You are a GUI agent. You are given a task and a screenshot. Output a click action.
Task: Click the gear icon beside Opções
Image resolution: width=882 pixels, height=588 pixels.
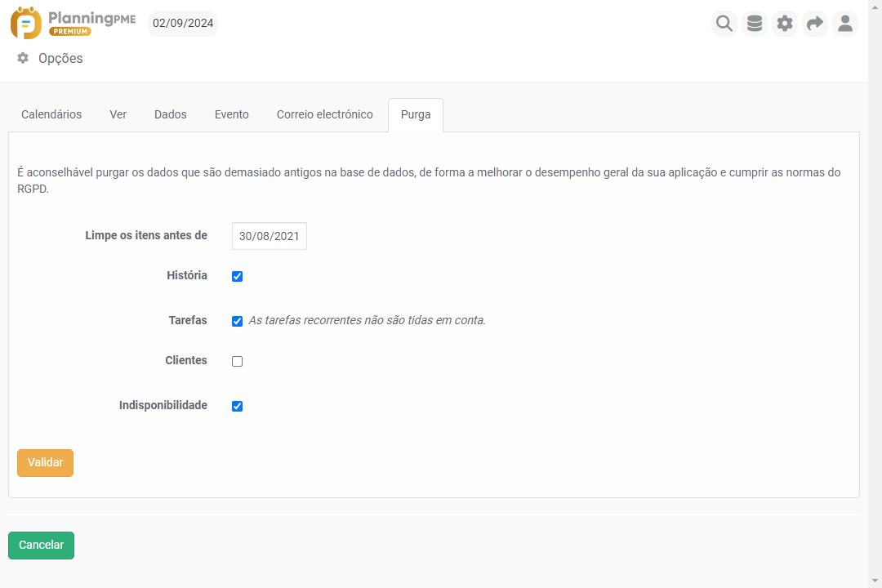23,58
